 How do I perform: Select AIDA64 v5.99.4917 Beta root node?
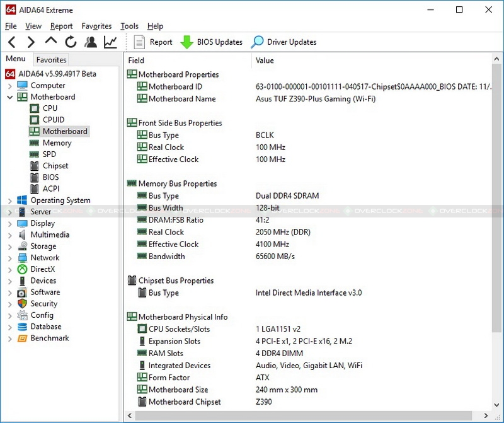point(57,74)
